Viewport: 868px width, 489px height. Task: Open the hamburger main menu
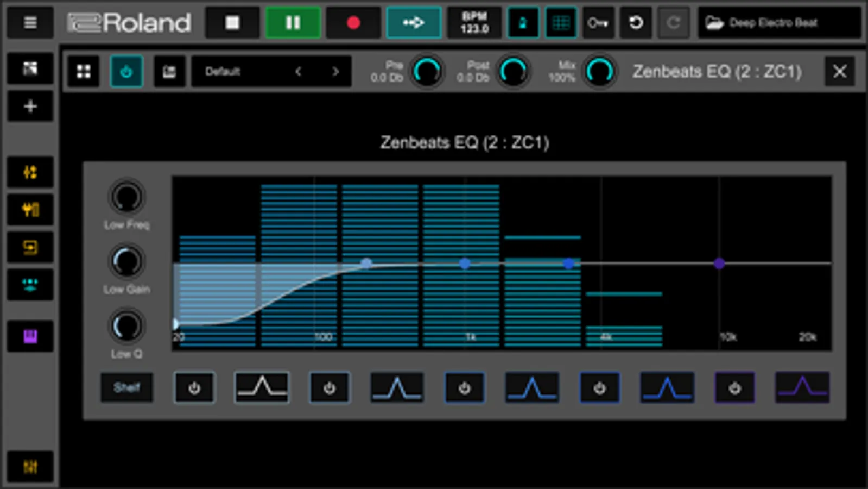30,23
